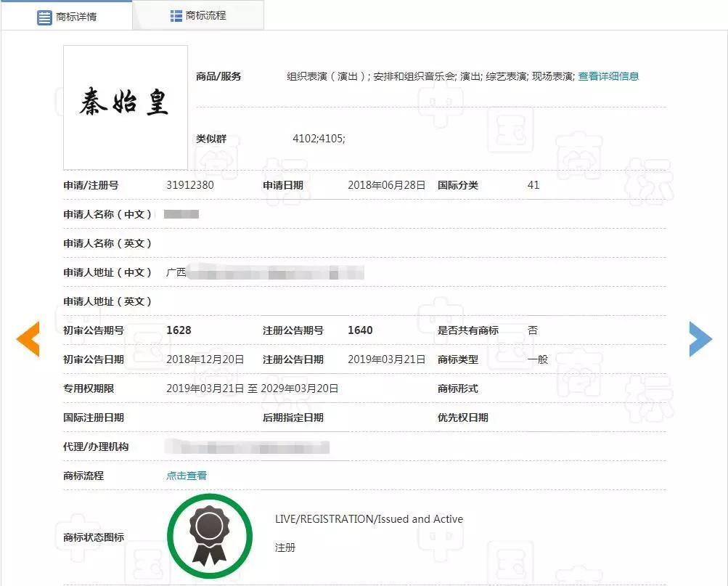Click the international class value 41

(533, 185)
